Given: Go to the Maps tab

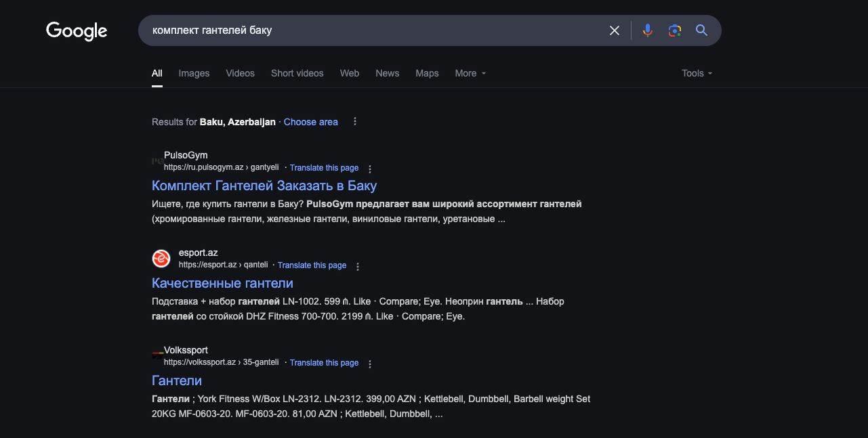Looking at the screenshot, I should 427,73.
